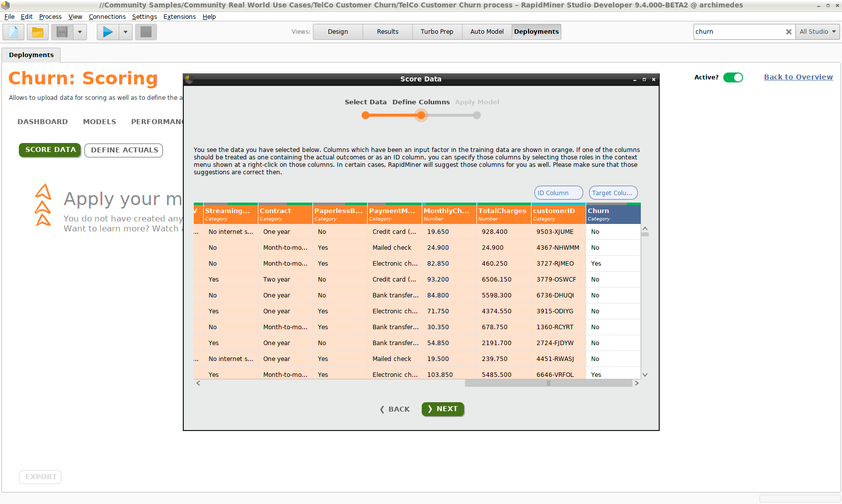Screen dimensions: 842x504
Task: Select the PaperlessBilling column header
Action: 340,214
